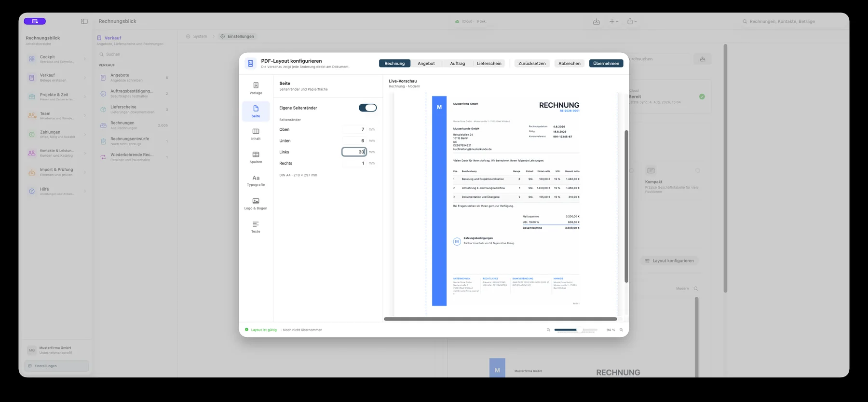Open the plus add menu in the toolbar
This screenshot has width=868, height=402.
click(x=614, y=22)
